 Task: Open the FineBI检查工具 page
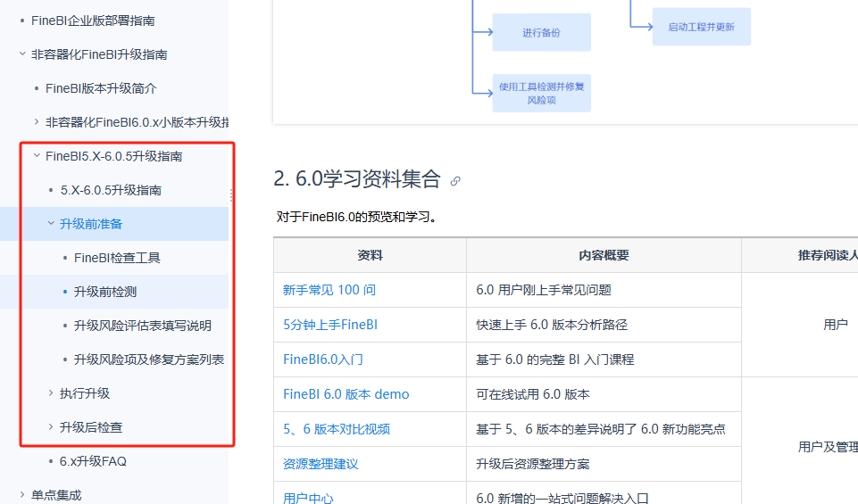(117, 258)
